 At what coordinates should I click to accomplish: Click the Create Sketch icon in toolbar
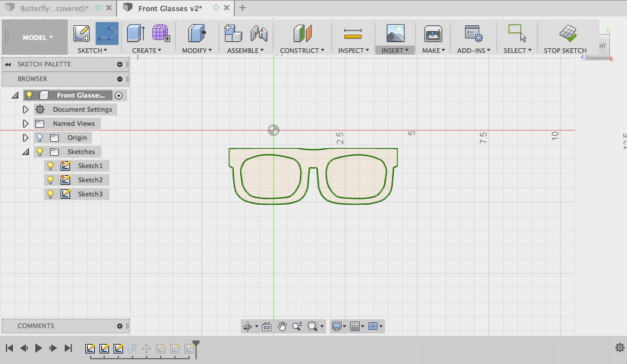click(82, 34)
